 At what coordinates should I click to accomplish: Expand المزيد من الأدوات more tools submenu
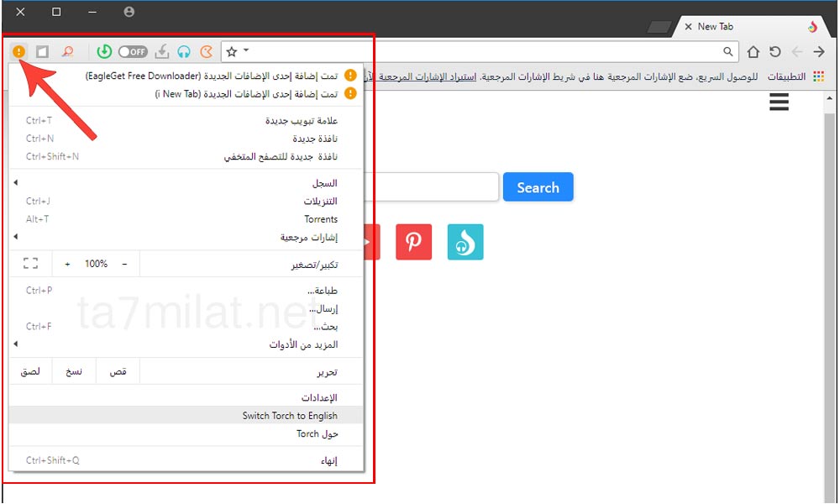pos(186,344)
